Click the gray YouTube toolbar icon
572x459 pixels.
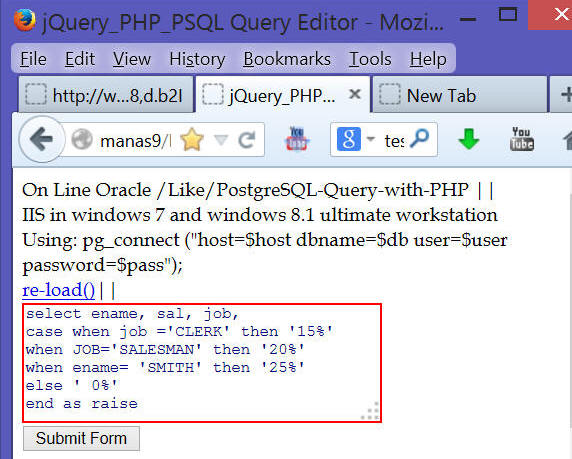click(x=522, y=139)
